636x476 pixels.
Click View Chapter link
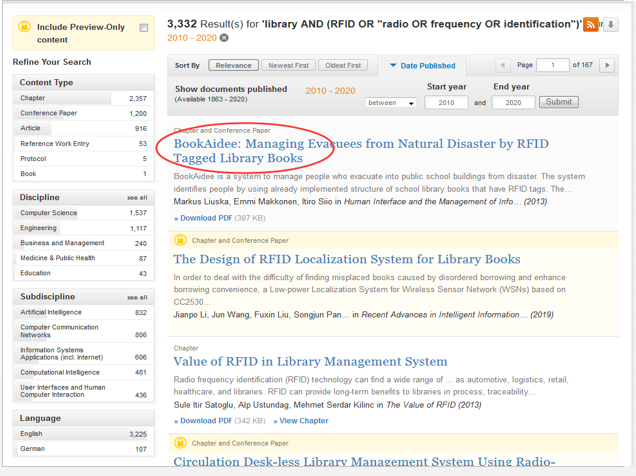point(301,421)
